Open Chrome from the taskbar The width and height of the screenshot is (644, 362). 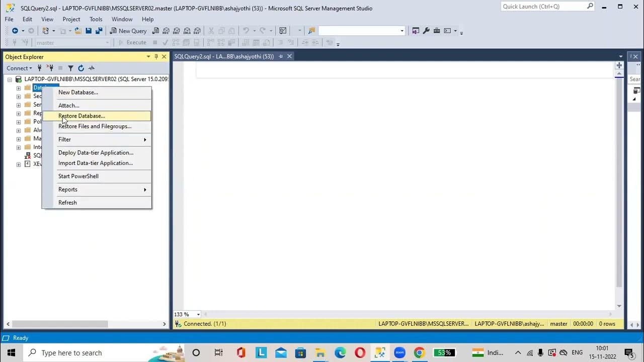click(419, 352)
